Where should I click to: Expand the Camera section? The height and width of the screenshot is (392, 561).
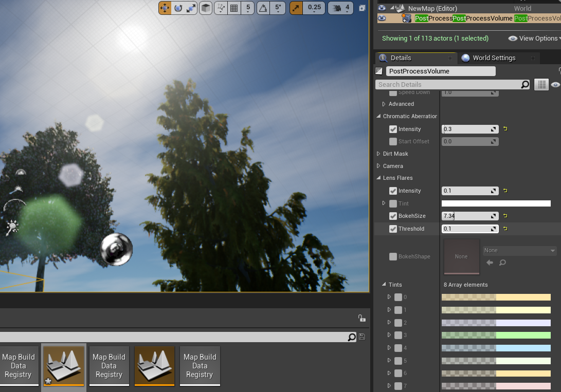coord(378,166)
